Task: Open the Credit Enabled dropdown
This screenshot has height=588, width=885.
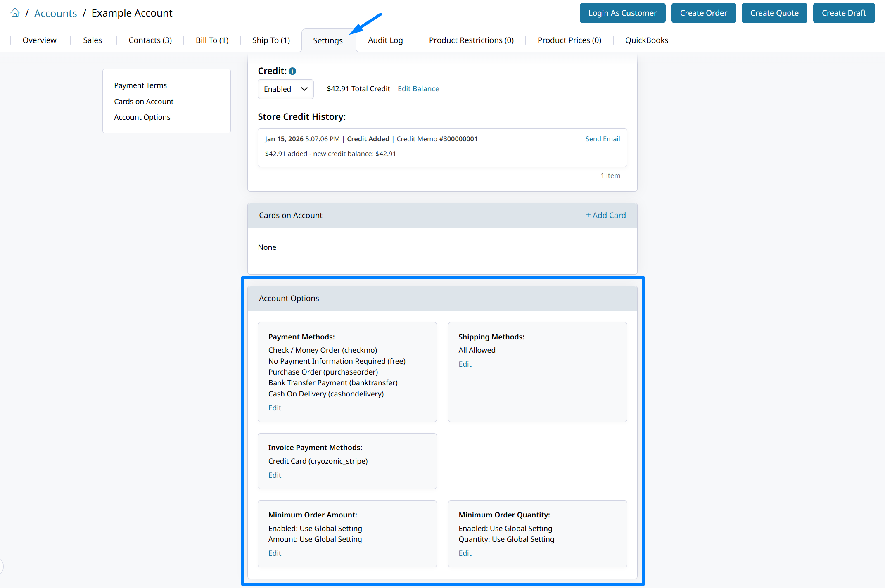Action: (x=285, y=89)
